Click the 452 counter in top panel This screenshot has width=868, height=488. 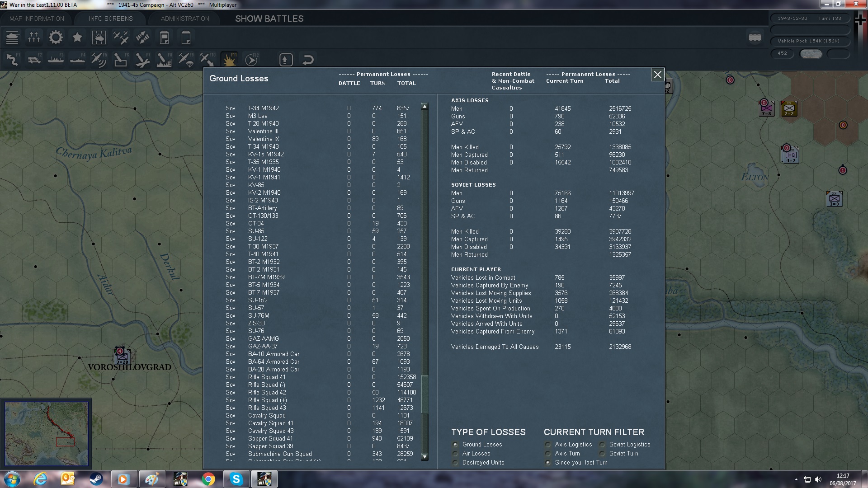click(x=782, y=53)
